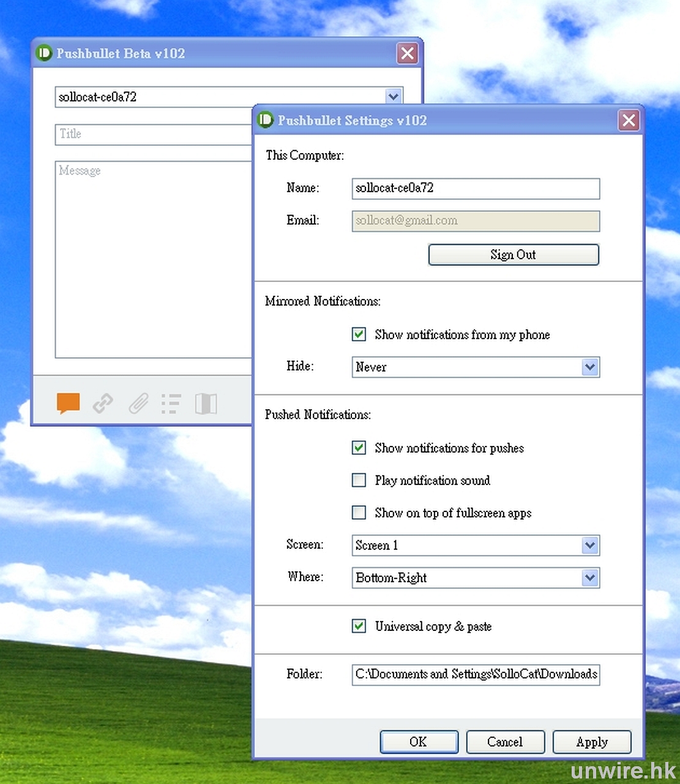Disable Show notifications from my phone
The height and width of the screenshot is (784, 680).
tap(359, 334)
